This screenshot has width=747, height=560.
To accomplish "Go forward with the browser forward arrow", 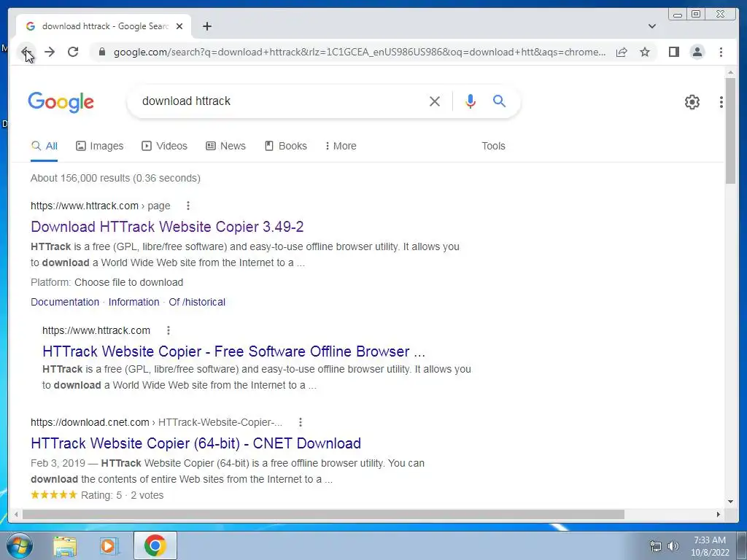I will click(x=50, y=52).
